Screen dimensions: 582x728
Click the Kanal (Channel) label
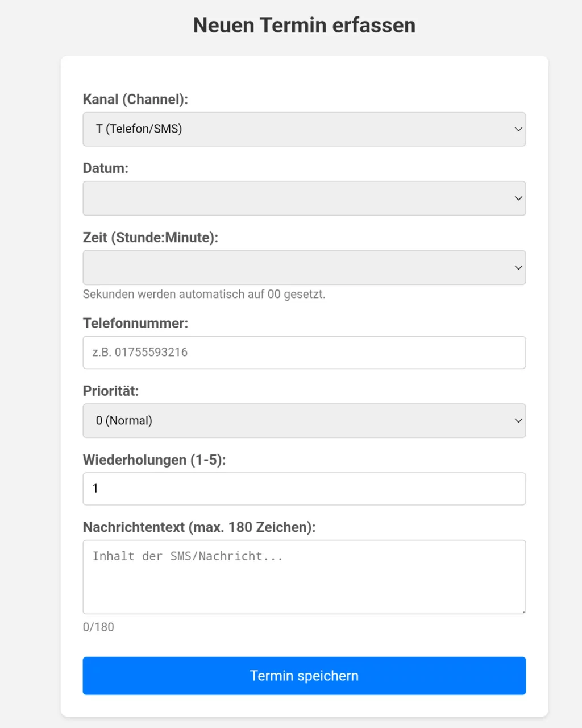[135, 99]
